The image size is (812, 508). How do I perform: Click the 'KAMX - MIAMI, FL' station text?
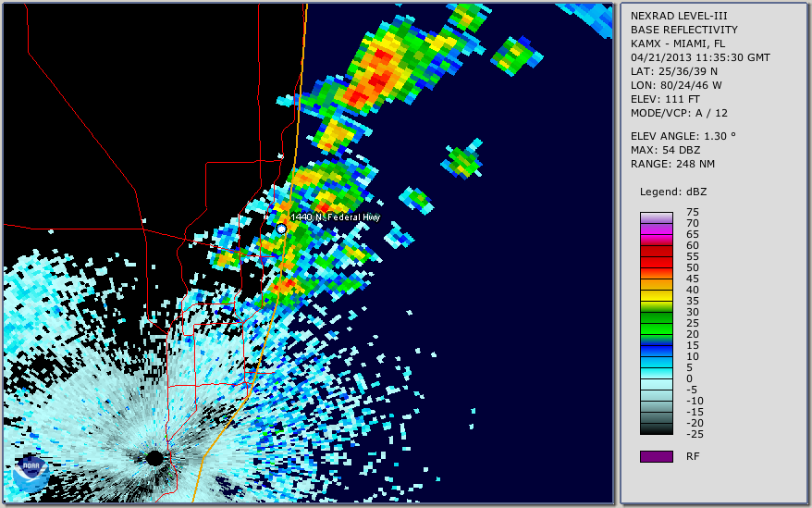click(678, 44)
